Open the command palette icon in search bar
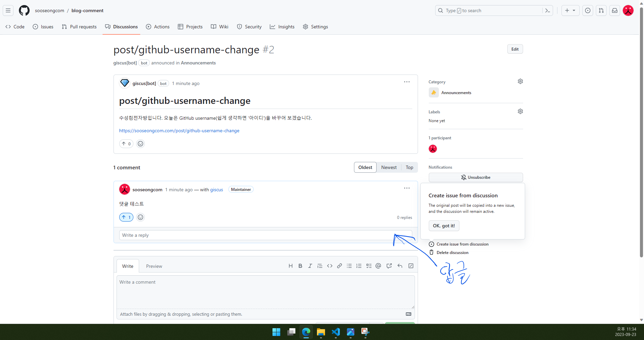 (x=547, y=10)
